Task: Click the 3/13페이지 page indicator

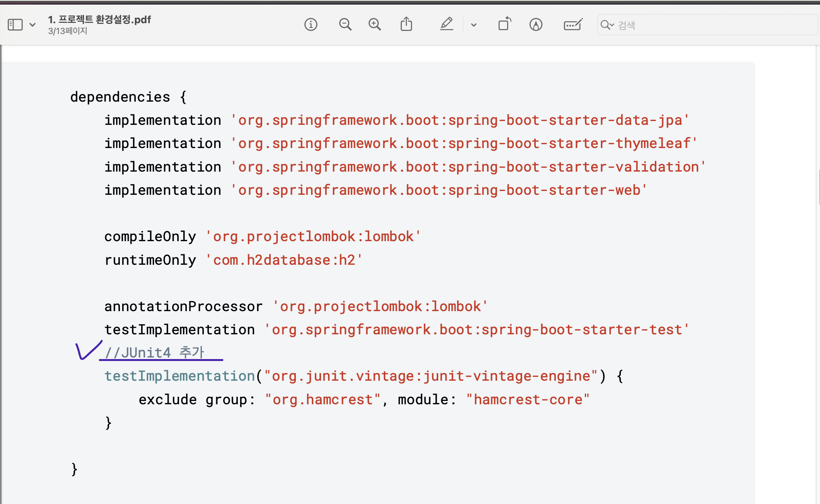Action: coord(68,31)
